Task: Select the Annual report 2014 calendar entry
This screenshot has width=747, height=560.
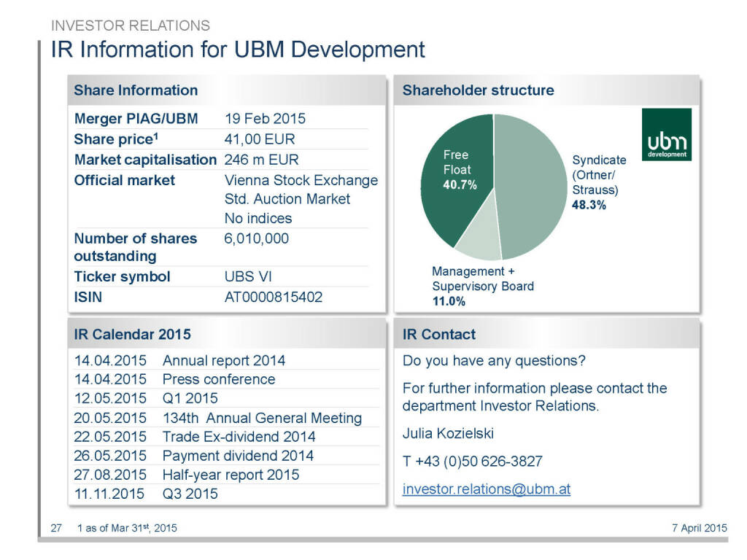Action: click(224, 360)
